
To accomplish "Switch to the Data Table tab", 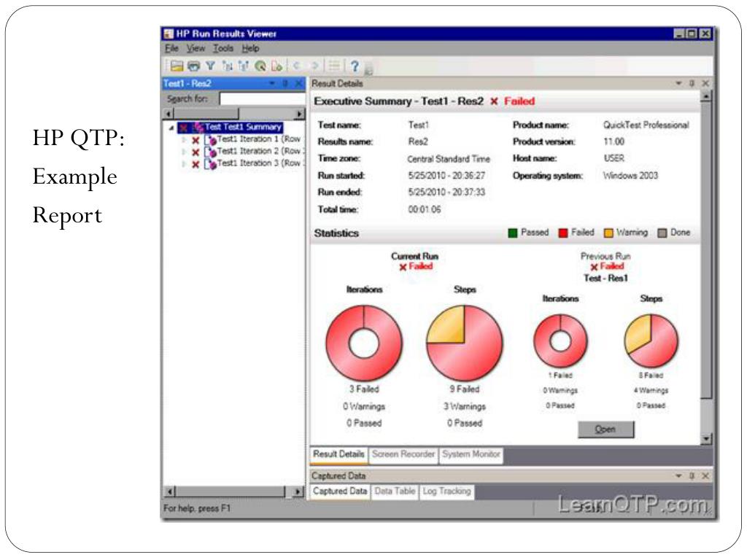I will coord(395,491).
